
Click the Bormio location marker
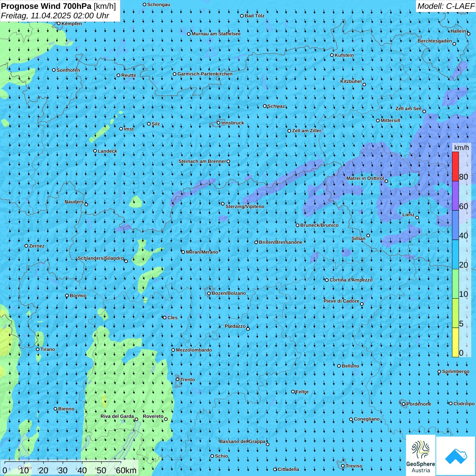pos(67,295)
